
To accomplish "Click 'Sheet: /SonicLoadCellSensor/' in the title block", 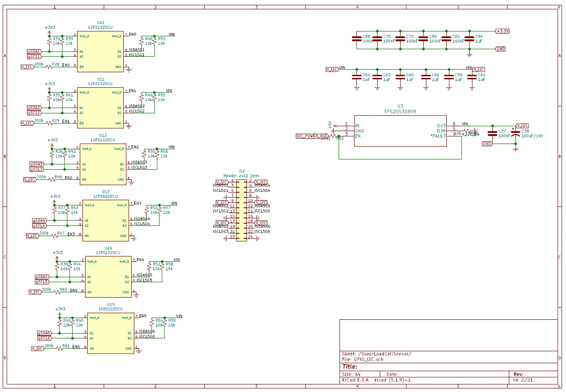I will tap(377, 353).
